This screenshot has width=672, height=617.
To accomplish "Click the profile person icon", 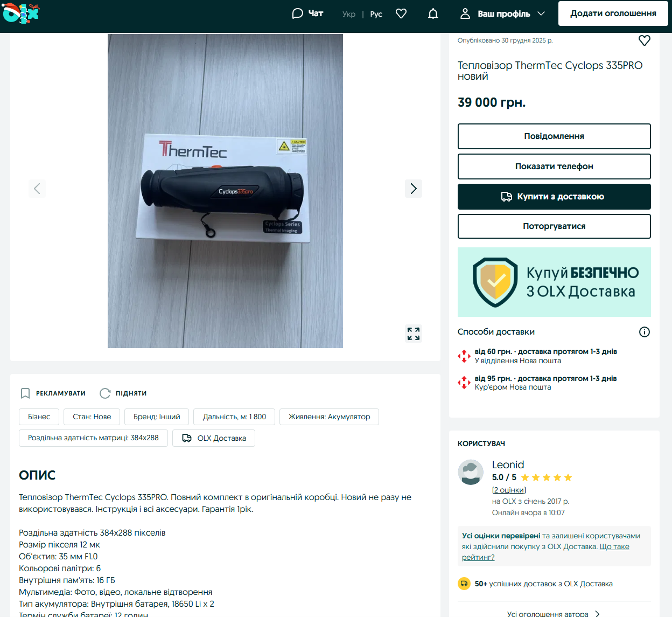I will (465, 13).
